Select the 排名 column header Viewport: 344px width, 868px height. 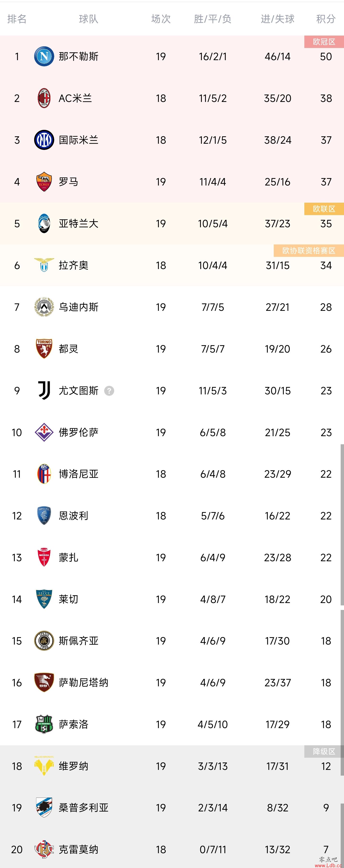tap(17, 19)
